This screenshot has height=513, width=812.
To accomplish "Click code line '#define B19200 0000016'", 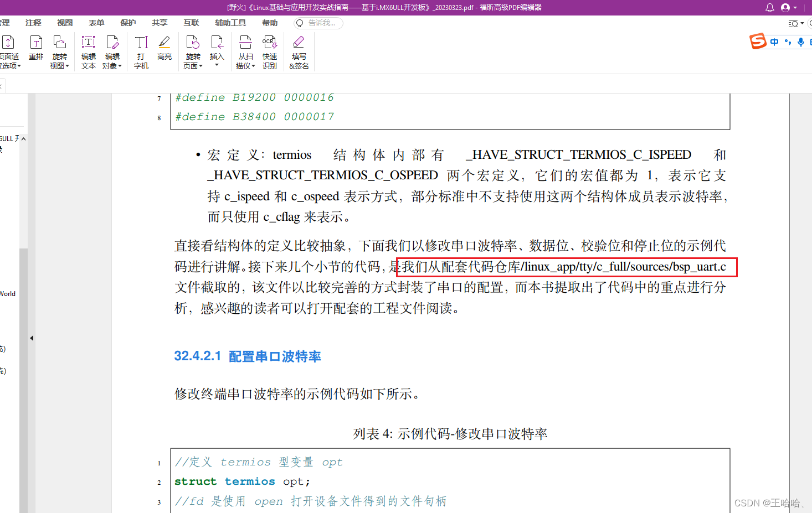I will point(255,97).
